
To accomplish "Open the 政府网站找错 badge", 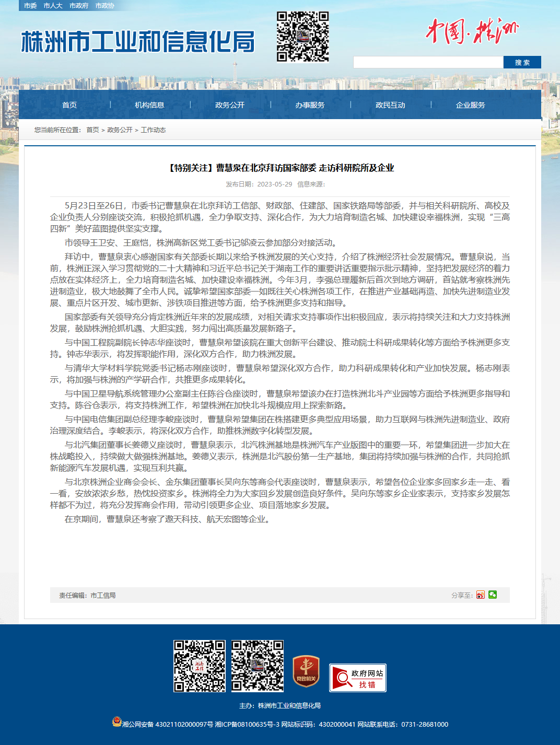I will pyautogui.click(x=358, y=678).
